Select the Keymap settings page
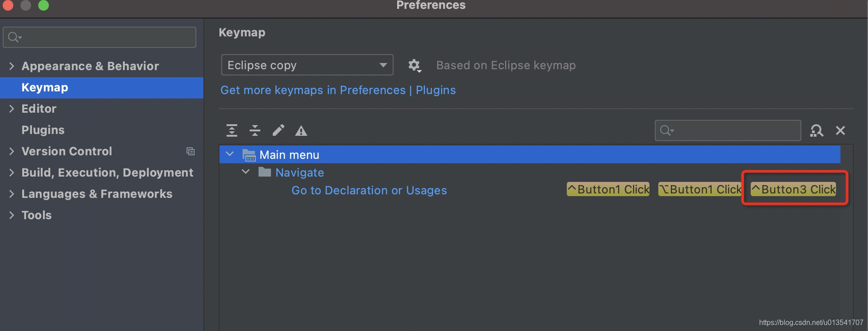This screenshot has width=868, height=331. [45, 87]
